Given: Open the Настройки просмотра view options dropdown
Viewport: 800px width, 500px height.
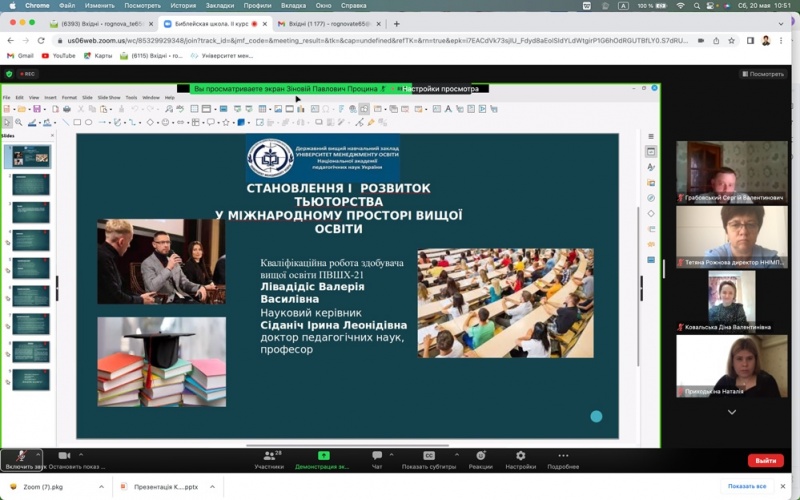Looking at the screenshot, I should pos(440,89).
